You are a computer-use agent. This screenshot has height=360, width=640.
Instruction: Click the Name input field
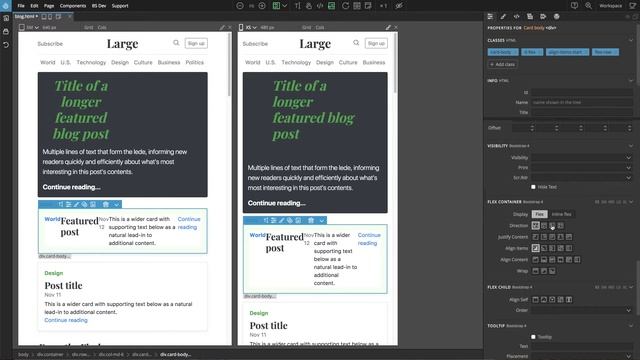582,102
